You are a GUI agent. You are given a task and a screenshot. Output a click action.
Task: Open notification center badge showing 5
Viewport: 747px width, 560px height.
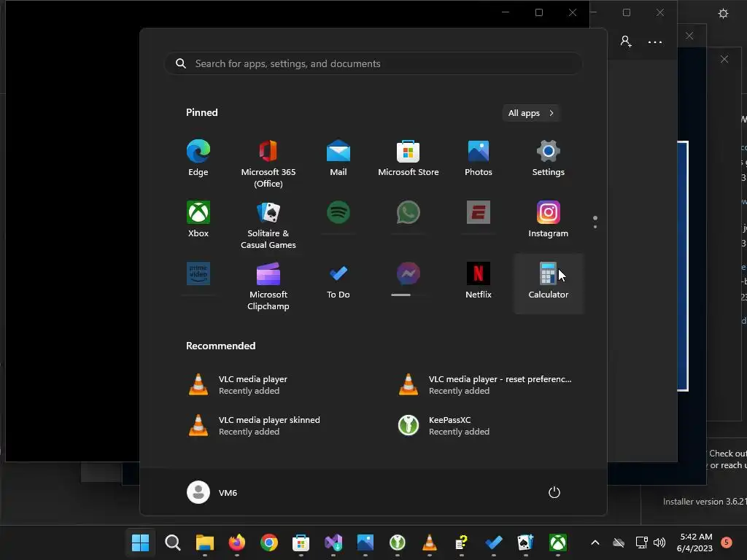click(727, 542)
